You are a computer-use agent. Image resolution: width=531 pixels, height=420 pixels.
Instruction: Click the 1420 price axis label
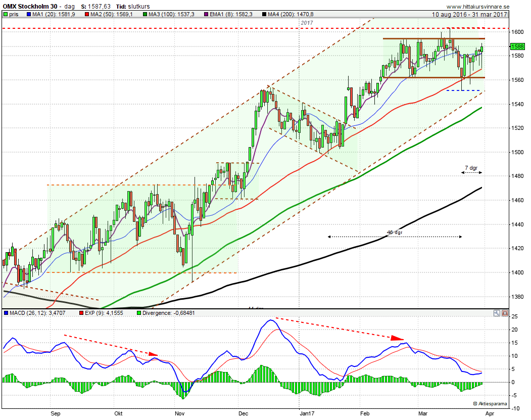(x=517, y=248)
